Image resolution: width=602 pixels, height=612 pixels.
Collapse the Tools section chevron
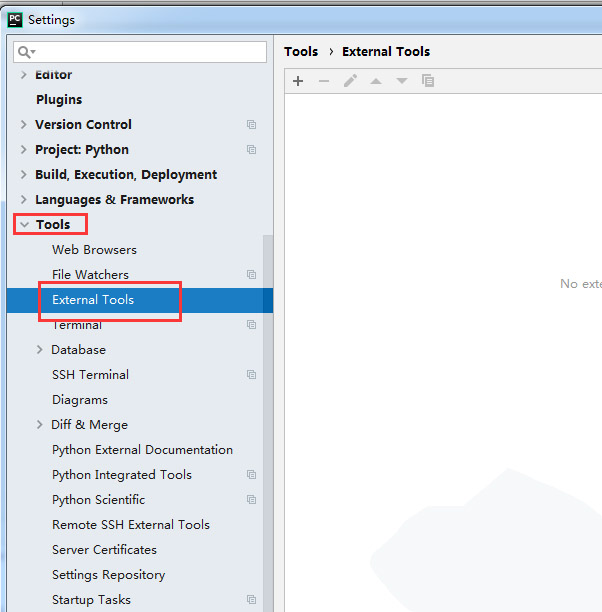coord(25,224)
